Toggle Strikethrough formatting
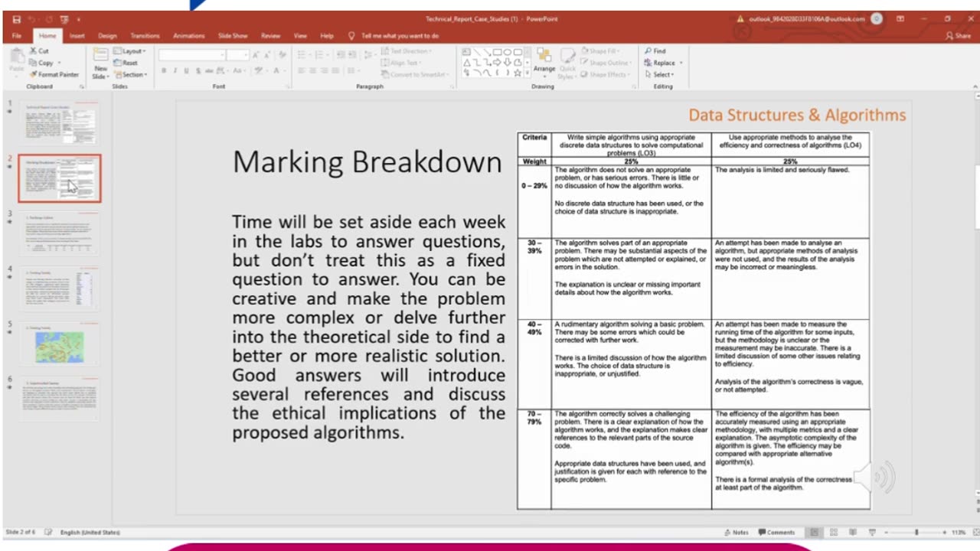Image resolution: width=980 pixels, height=551 pixels. pyautogui.click(x=209, y=70)
